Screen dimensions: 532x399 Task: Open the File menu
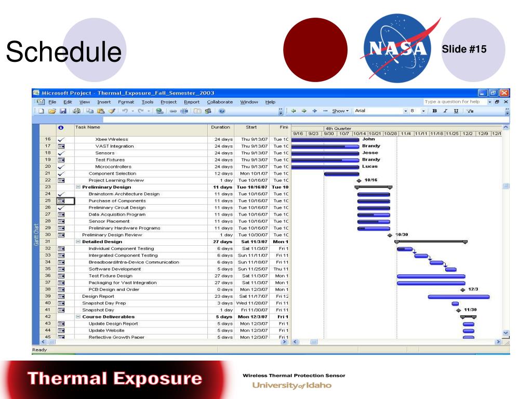click(52, 102)
